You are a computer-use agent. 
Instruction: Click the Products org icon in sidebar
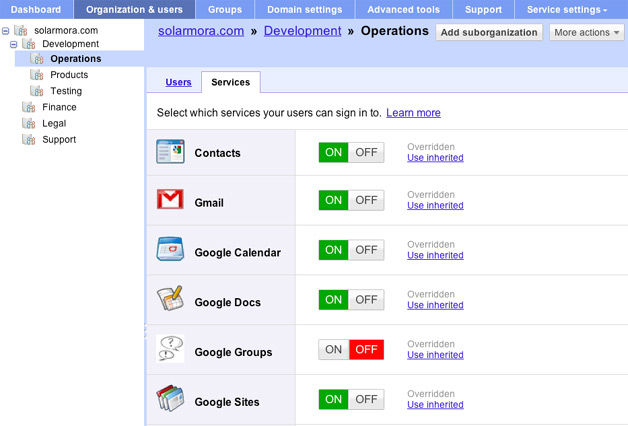(x=36, y=75)
